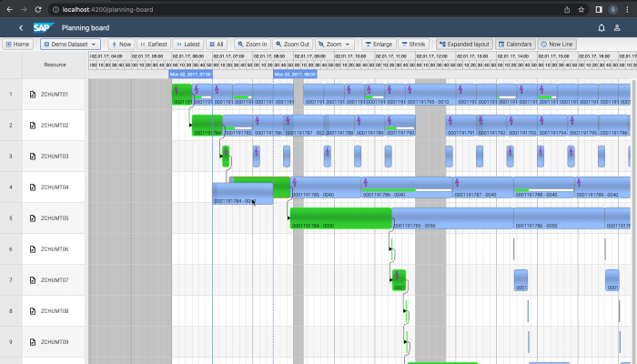Viewport: 637px width, 364px height.
Task: Open the Zoom dropdown menu
Action: 334,44
